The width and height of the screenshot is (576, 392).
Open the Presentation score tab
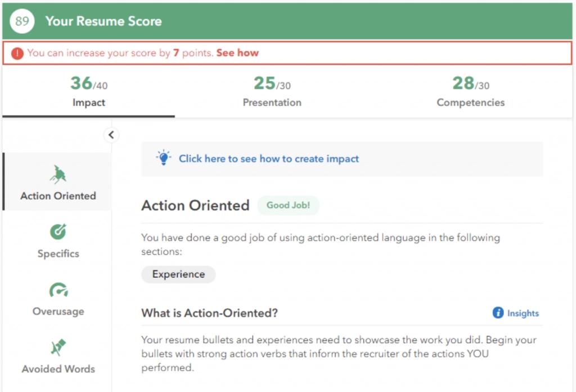[272, 92]
